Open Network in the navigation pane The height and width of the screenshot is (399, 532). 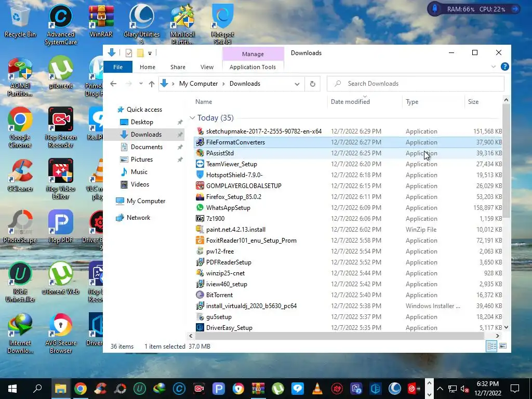pyautogui.click(x=138, y=218)
